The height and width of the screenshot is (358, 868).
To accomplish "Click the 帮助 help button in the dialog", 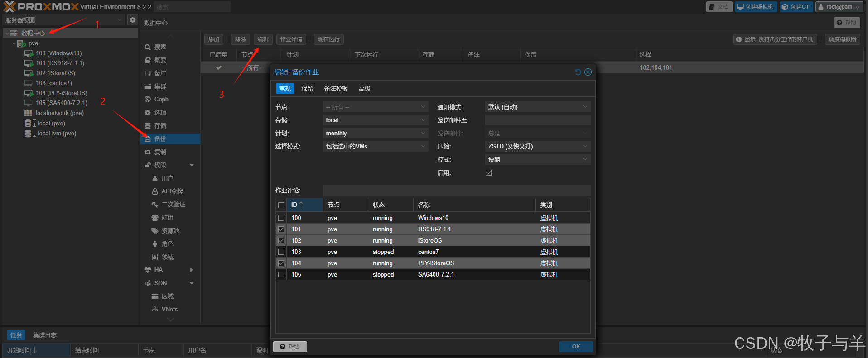I will pyautogui.click(x=290, y=347).
